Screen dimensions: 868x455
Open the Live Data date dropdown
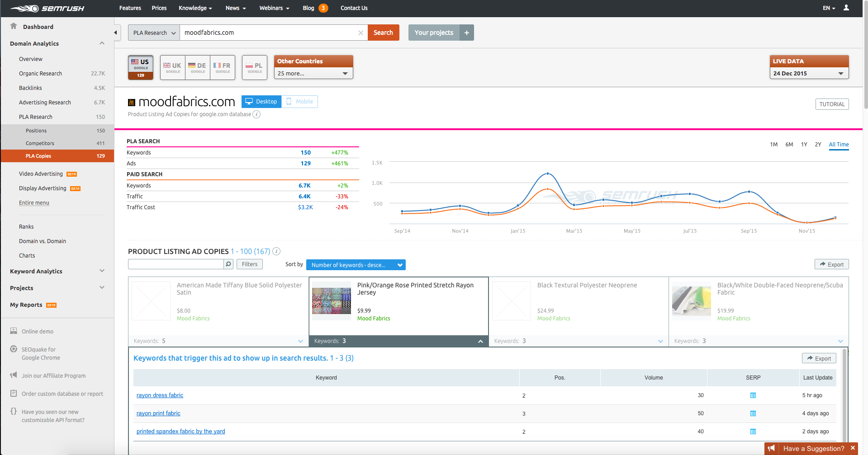pyautogui.click(x=809, y=73)
